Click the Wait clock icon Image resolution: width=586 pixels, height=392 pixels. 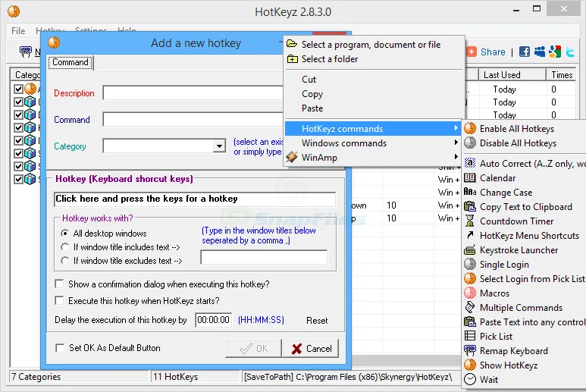(x=470, y=379)
